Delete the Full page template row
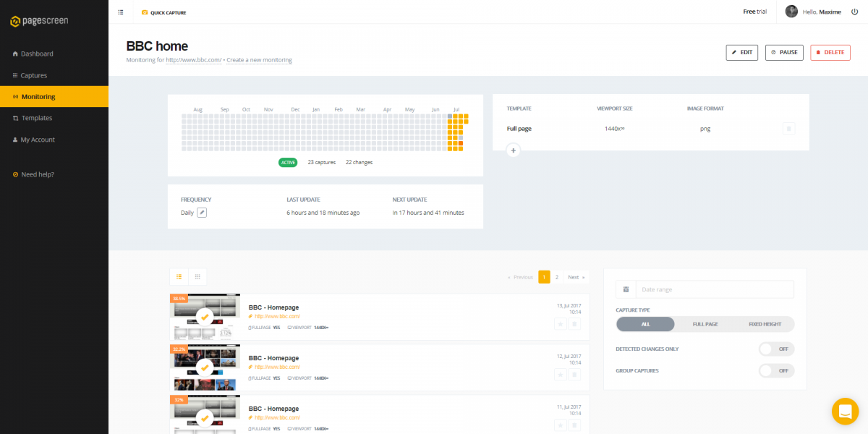The image size is (868, 434). coord(789,129)
